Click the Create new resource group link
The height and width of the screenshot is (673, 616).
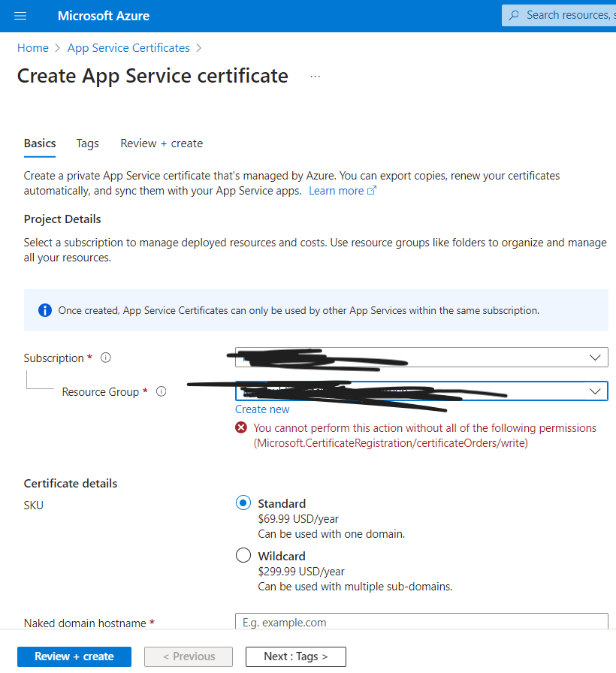point(262,409)
